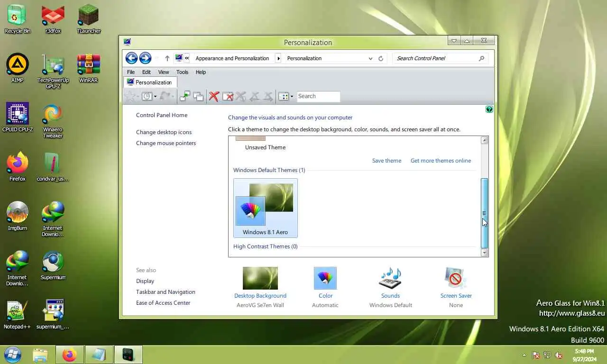Open the Taskbar and Navigation link
This screenshot has width=607, height=364.
tap(166, 292)
